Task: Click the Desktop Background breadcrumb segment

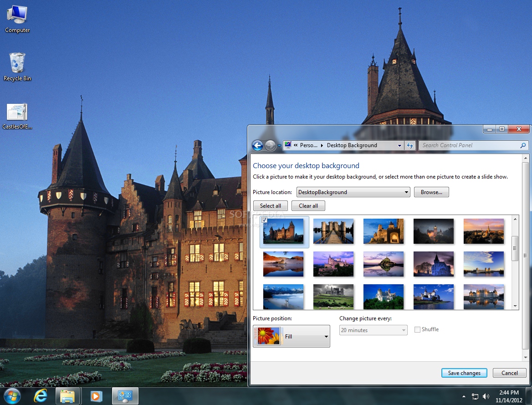Action: click(352, 145)
